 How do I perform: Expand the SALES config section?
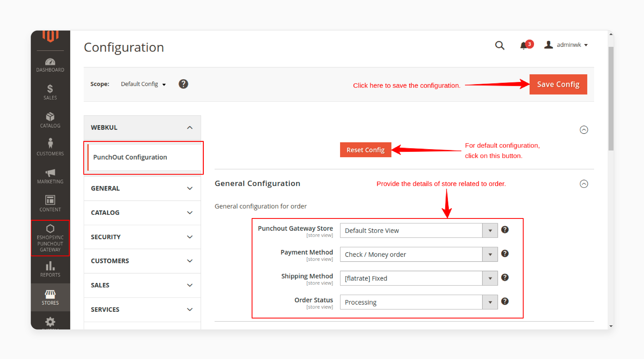coord(142,285)
